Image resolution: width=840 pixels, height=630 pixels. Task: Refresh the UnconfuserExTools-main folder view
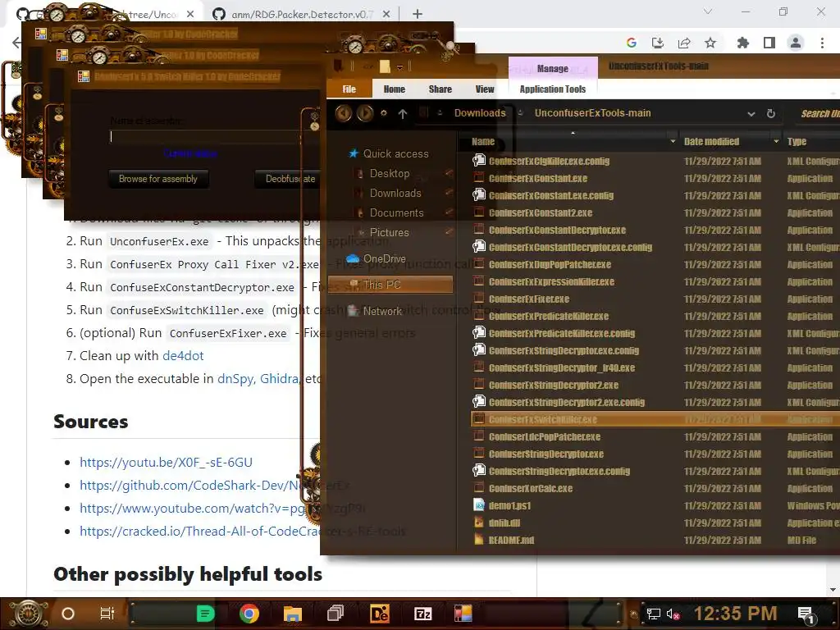point(771,113)
